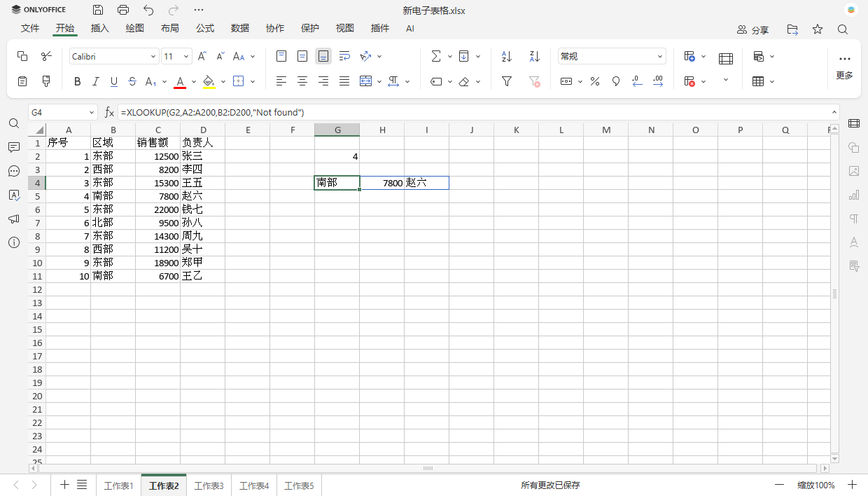Open the Chart settings panel on right sidebar
The width and height of the screenshot is (868, 496).
tap(854, 194)
